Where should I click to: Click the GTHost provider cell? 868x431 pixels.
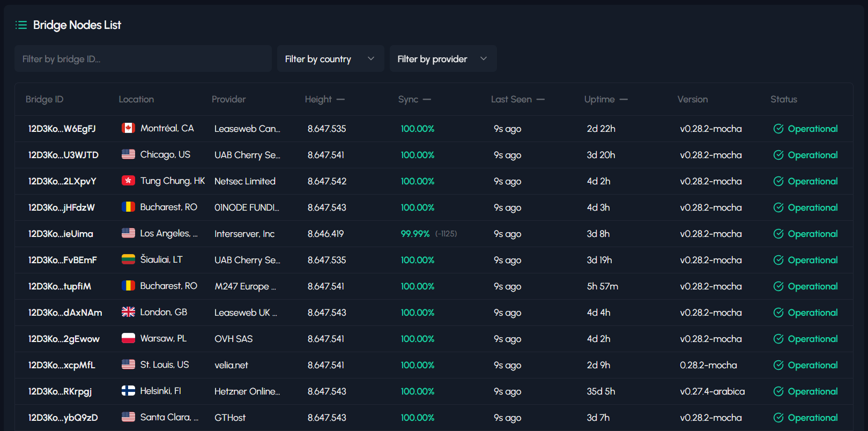230,418
